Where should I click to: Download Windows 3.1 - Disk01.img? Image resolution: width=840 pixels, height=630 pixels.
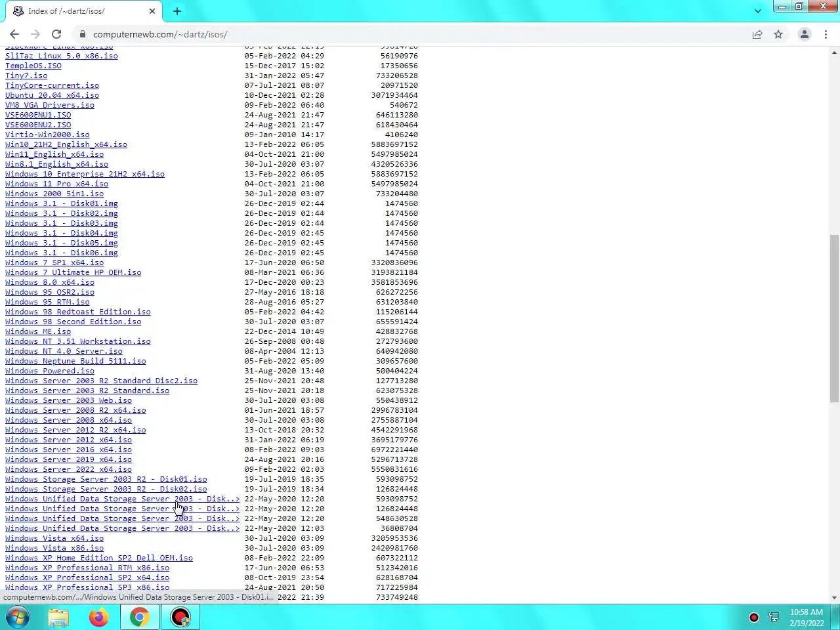(x=62, y=203)
